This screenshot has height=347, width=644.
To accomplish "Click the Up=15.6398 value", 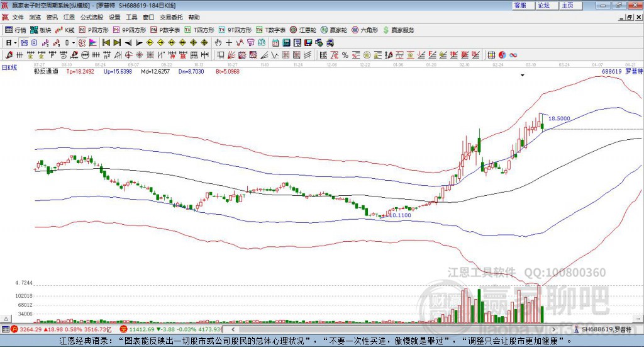I will point(118,71).
